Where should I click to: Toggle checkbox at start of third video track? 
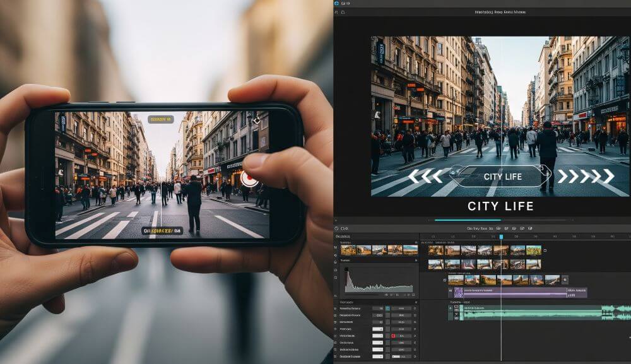[445, 279]
